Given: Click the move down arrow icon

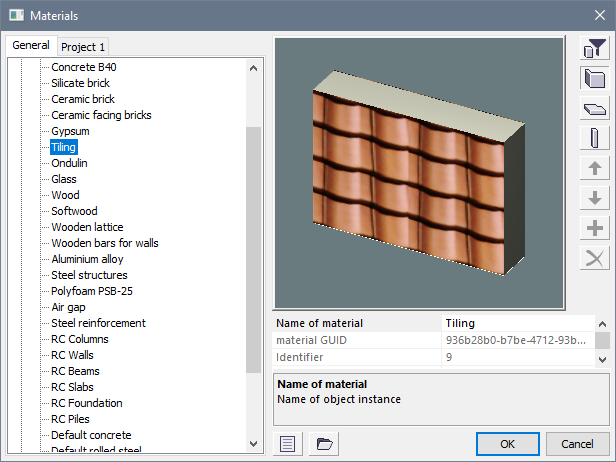Looking at the screenshot, I should pyautogui.click(x=595, y=198).
